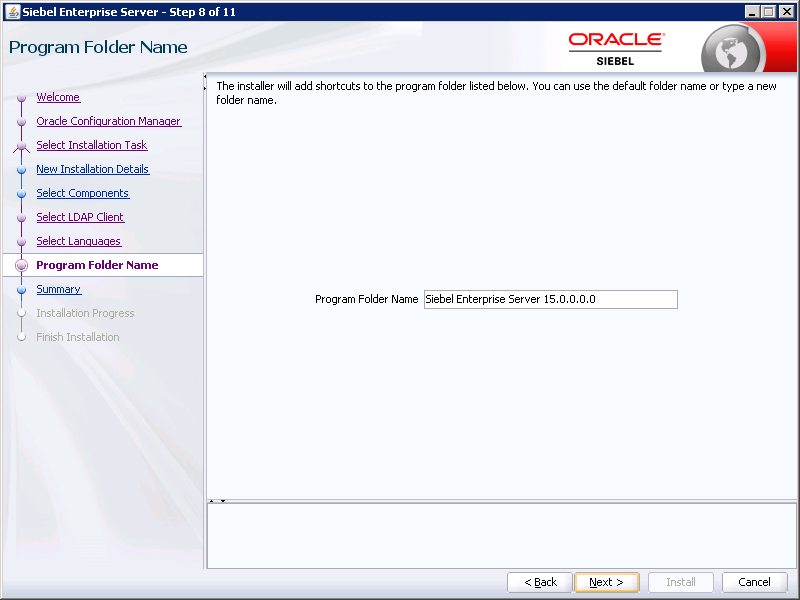Select the current Program Folder Name step
Image resolution: width=800 pixels, height=600 pixels.
97,265
